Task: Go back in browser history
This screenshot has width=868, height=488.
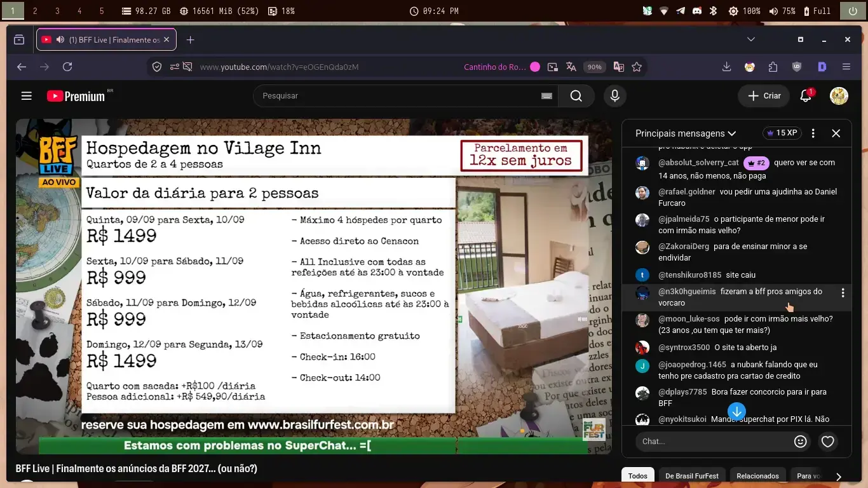Action: [x=22, y=67]
